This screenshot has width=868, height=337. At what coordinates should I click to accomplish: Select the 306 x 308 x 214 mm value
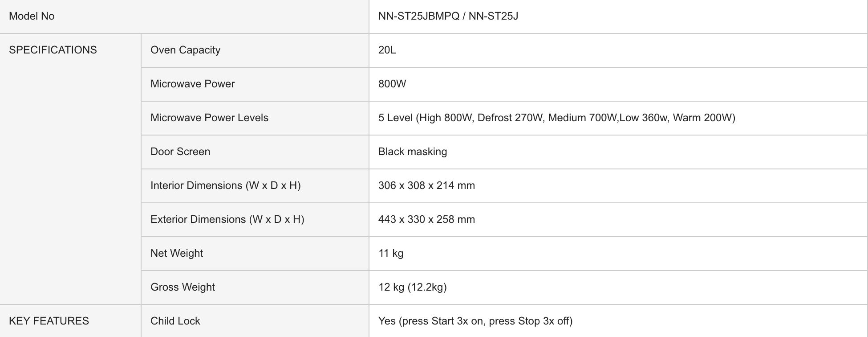click(426, 185)
